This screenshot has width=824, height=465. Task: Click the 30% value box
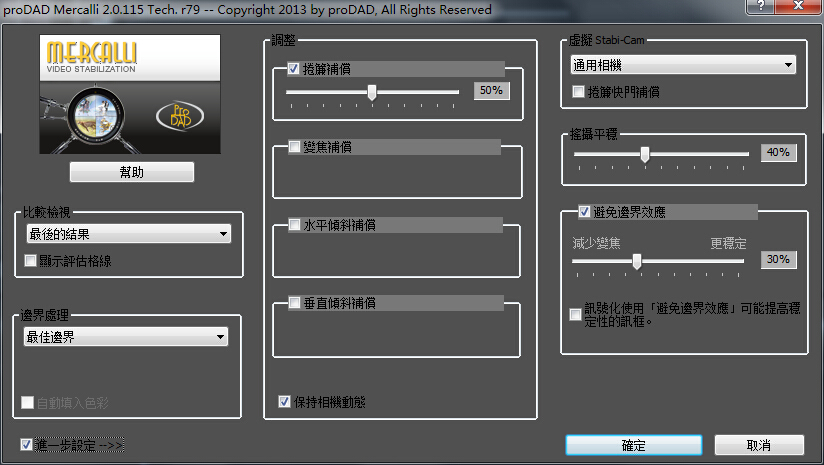point(778,260)
